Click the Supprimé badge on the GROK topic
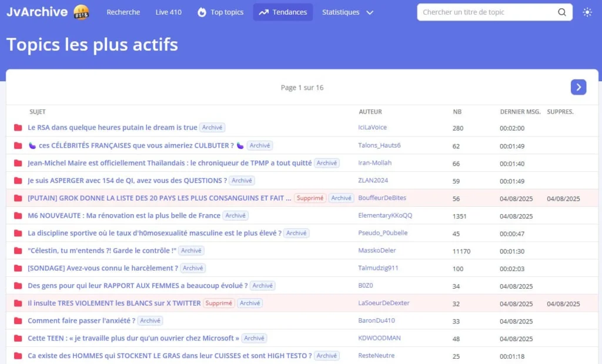The width and height of the screenshot is (602, 364). (310, 198)
